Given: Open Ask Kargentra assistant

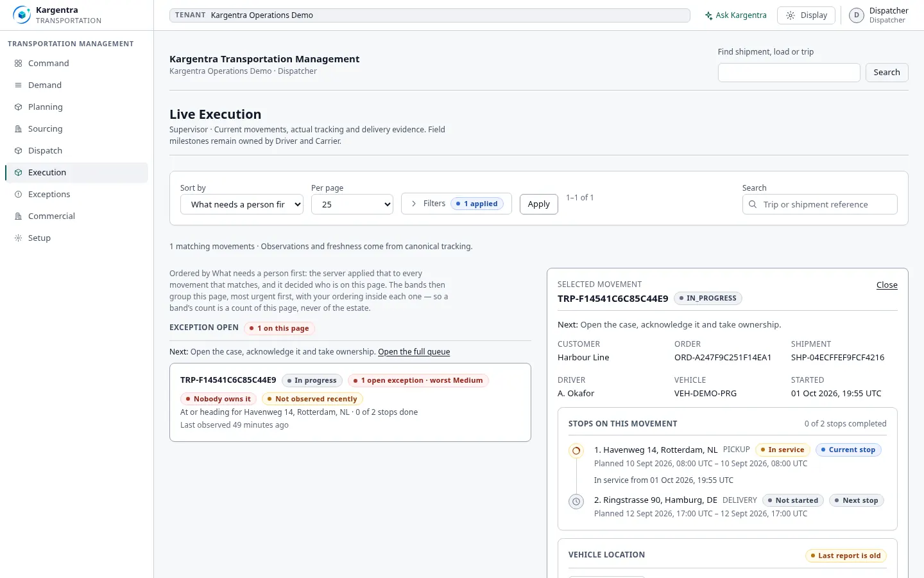Looking at the screenshot, I should pos(735,15).
